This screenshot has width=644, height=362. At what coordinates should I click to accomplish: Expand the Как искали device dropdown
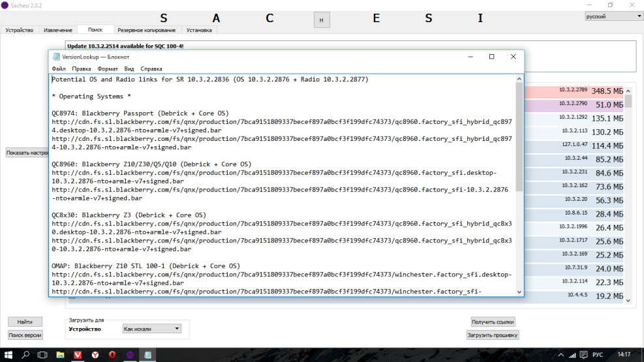coord(152,329)
